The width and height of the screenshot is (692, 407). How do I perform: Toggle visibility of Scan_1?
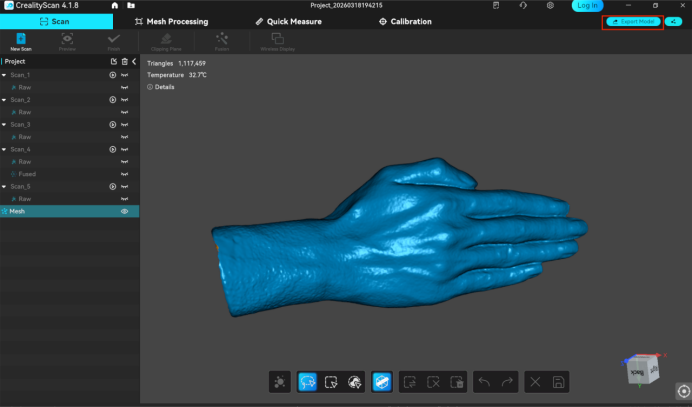[x=125, y=75]
